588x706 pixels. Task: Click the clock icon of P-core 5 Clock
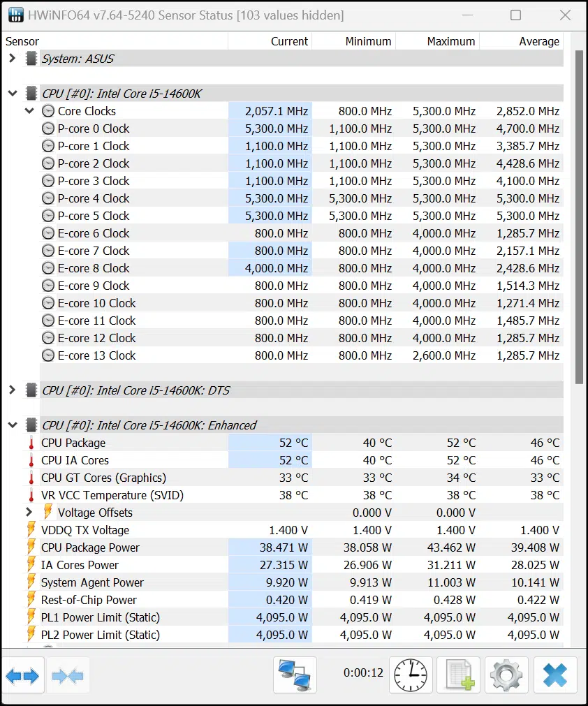click(x=48, y=216)
